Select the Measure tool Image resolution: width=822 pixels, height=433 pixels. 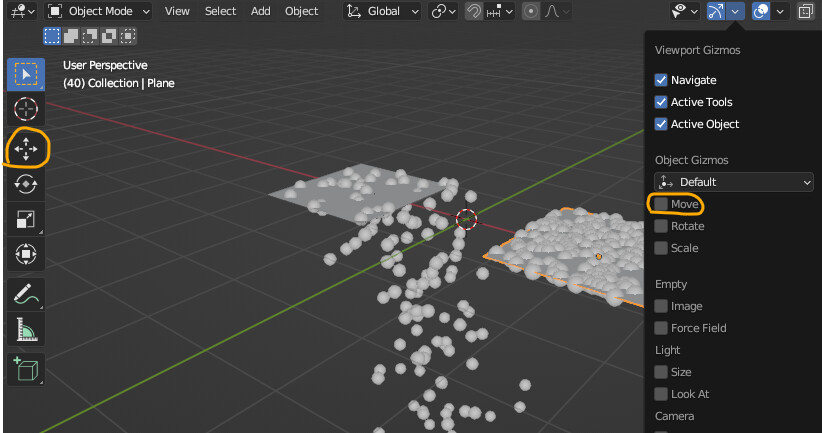click(x=26, y=329)
